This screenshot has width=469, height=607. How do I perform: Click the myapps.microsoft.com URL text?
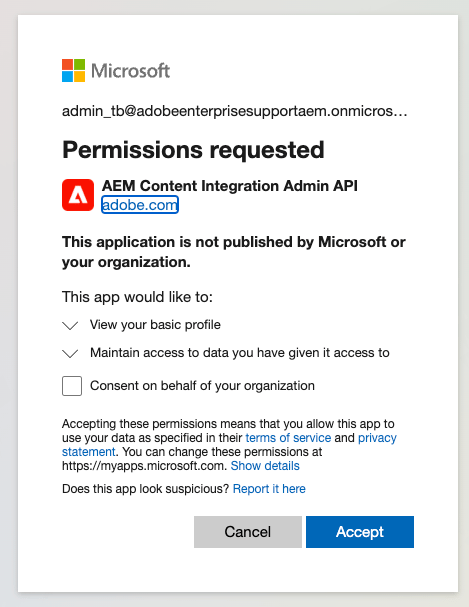pyautogui.click(x=144, y=466)
